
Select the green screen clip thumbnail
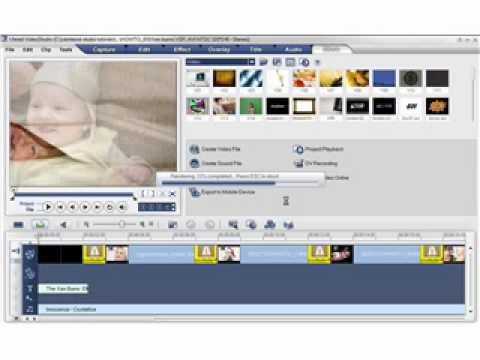click(251, 106)
